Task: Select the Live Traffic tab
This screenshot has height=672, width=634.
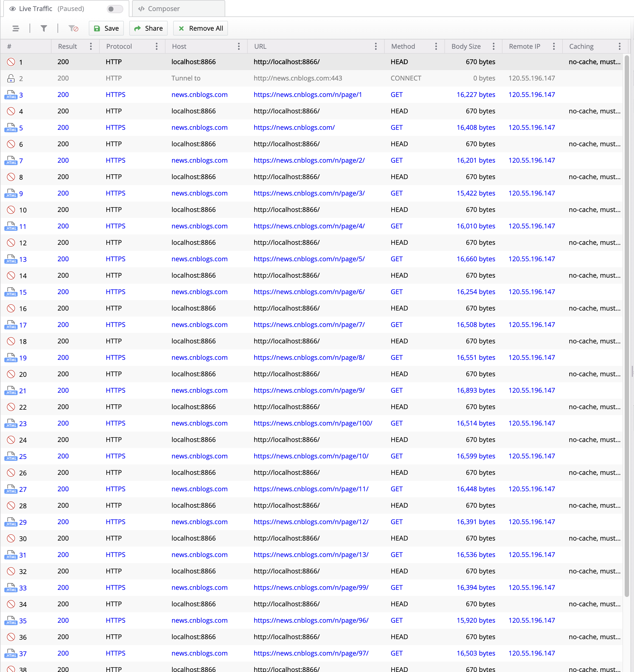Action: tap(36, 8)
